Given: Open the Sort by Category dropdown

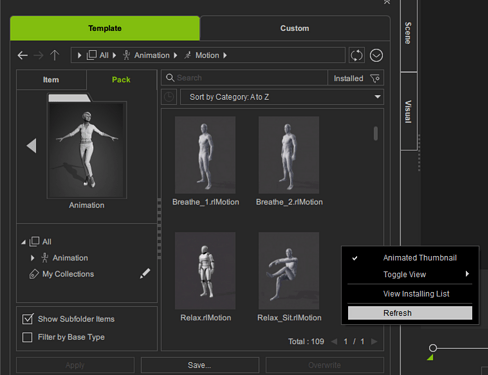Looking at the screenshot, I should [x=282, y=97].
